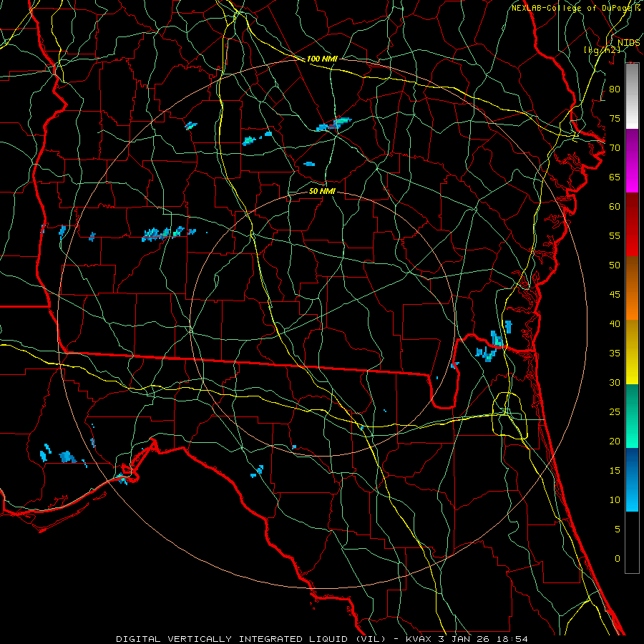
Task: Click the 0 value on the scale
Action: [x=618, y=559]
